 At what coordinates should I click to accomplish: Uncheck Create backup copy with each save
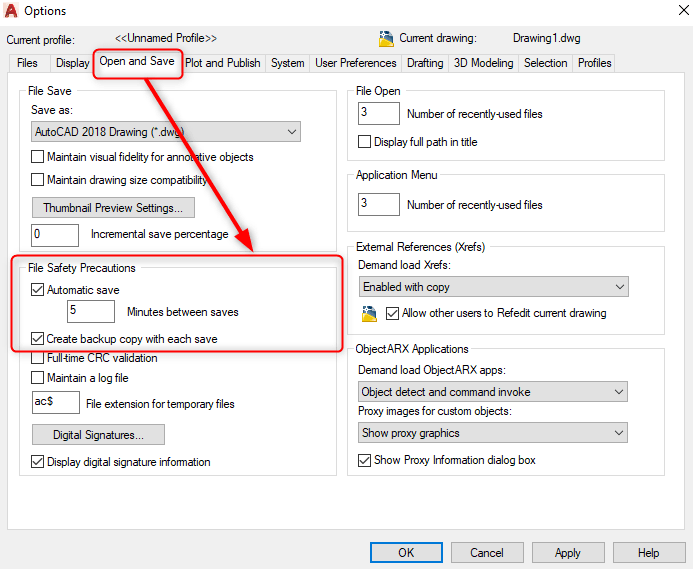point(38,339)
